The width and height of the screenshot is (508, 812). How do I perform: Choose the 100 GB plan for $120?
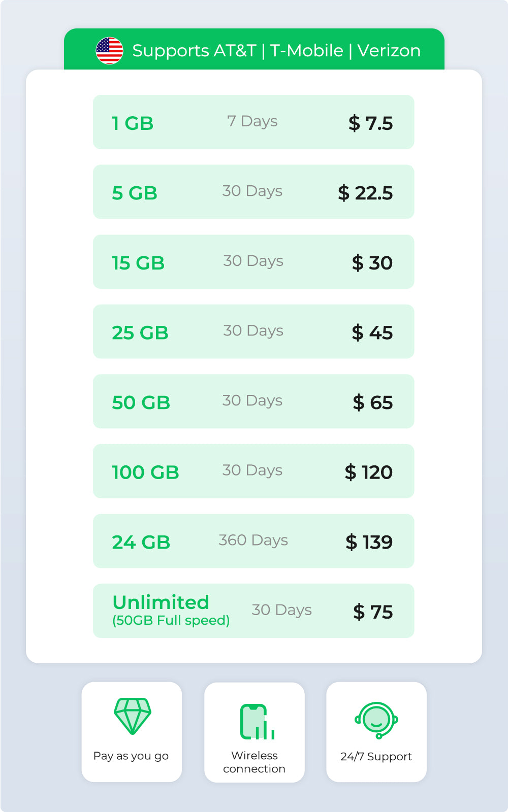coord(253,471)
